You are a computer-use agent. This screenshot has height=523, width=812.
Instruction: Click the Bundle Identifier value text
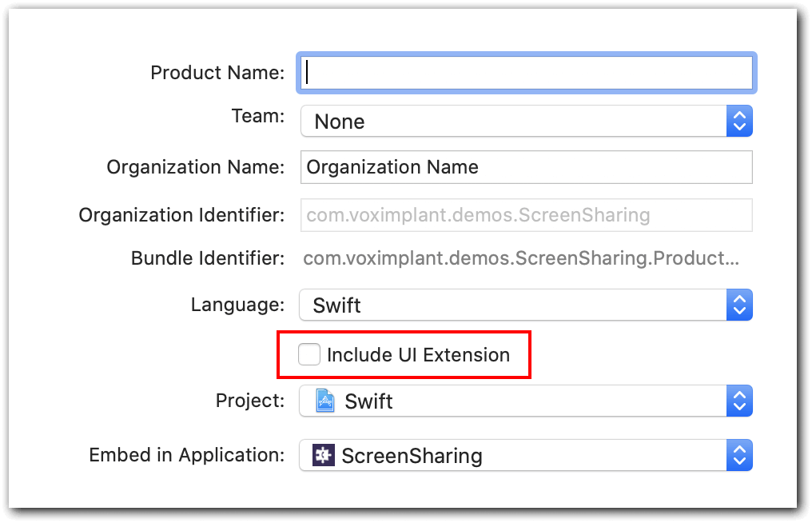521,258
